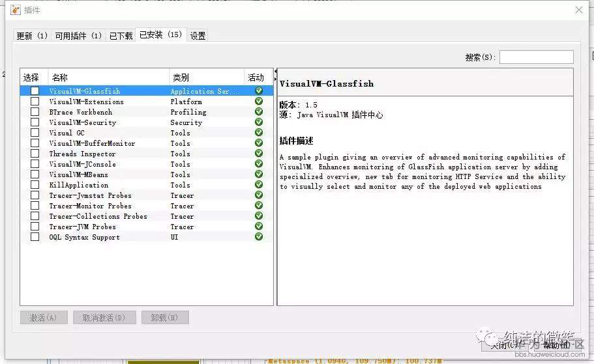Screen dimensions: 594x364
Task: Click the active icon for Threads Inspector
Action: [259, 153]
